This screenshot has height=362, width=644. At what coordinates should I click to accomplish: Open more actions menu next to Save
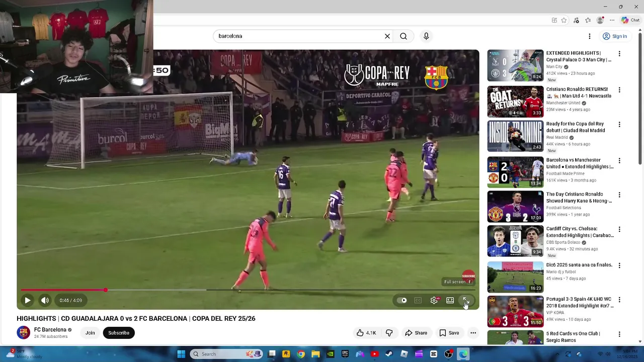pyautogui.click(x=473, y=333)
